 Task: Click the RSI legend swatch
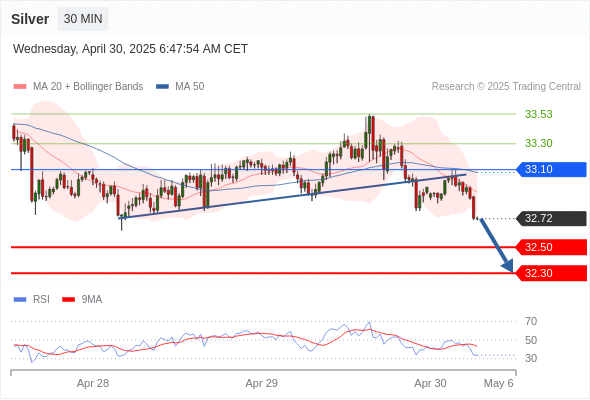[x=20, y=300]
